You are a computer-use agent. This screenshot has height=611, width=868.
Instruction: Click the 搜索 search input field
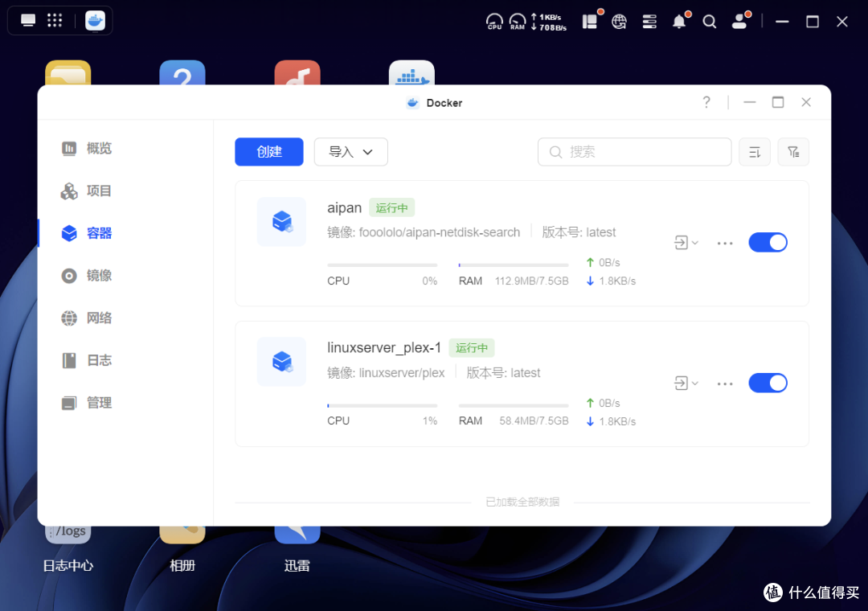[x=634, y=152]
